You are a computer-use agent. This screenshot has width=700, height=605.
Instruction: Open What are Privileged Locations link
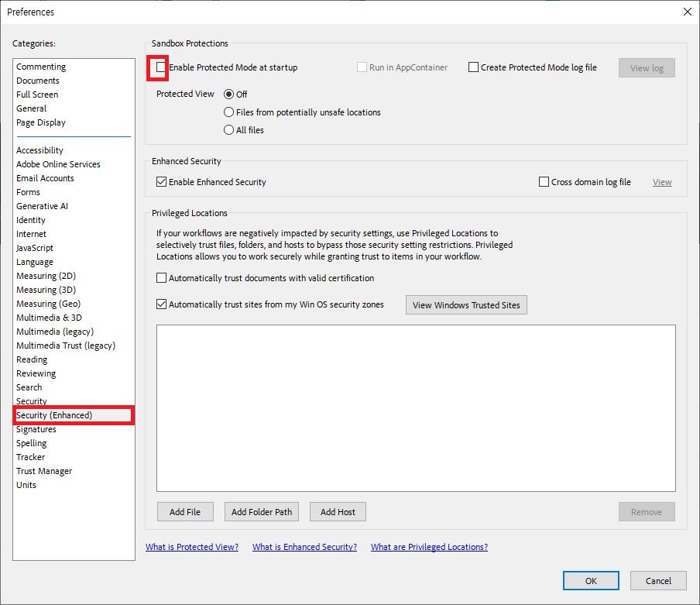(429, 547)
